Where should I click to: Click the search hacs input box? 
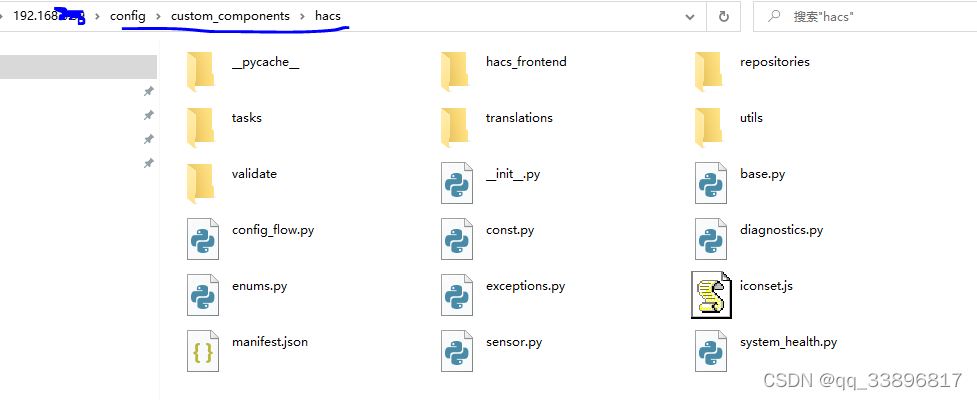point(865,17)
